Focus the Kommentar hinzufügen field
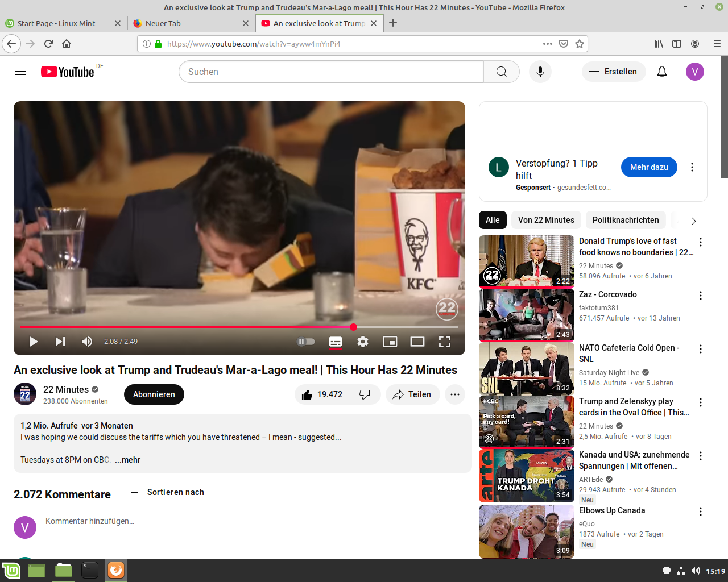 pos(251,521)
